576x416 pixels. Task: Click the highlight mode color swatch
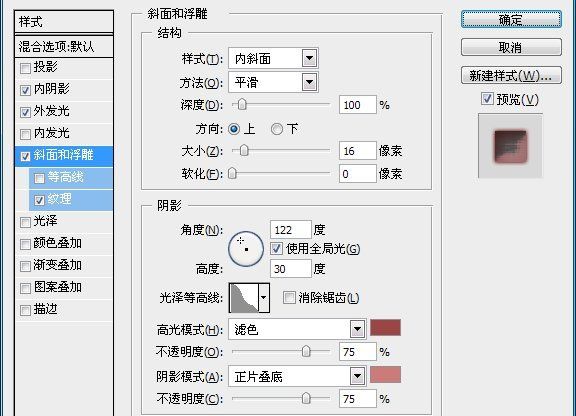385,327
